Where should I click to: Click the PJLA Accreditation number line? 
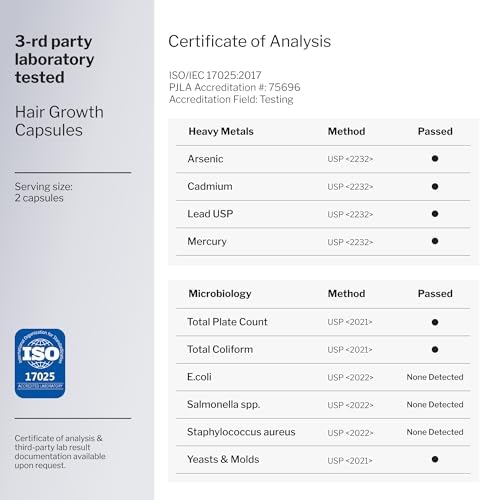click(234, 87)
